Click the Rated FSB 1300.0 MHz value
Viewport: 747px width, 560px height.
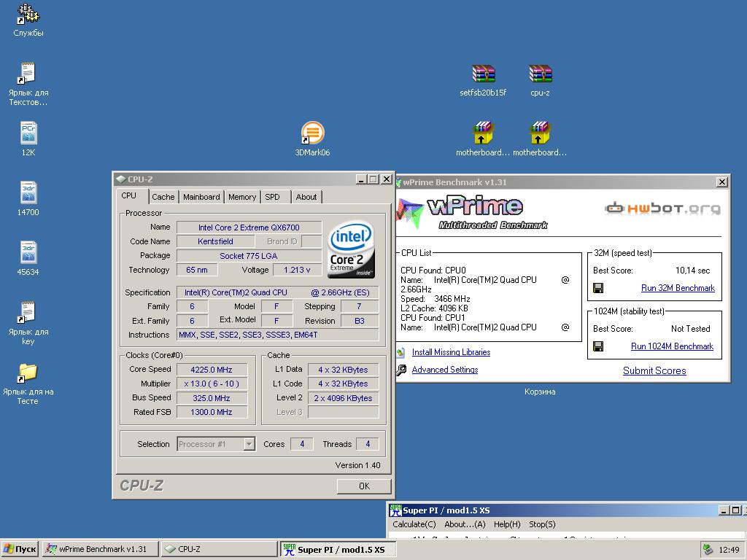tap(212, 413)
